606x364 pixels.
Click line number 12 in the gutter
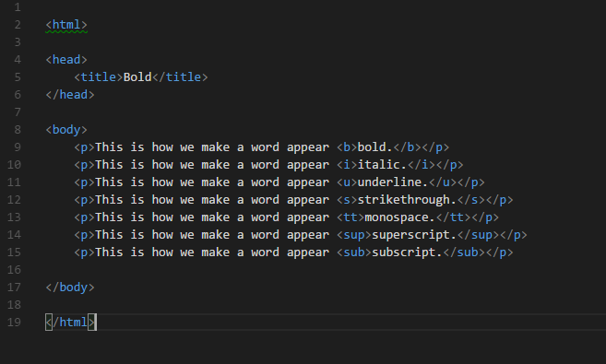click(14, 200)
